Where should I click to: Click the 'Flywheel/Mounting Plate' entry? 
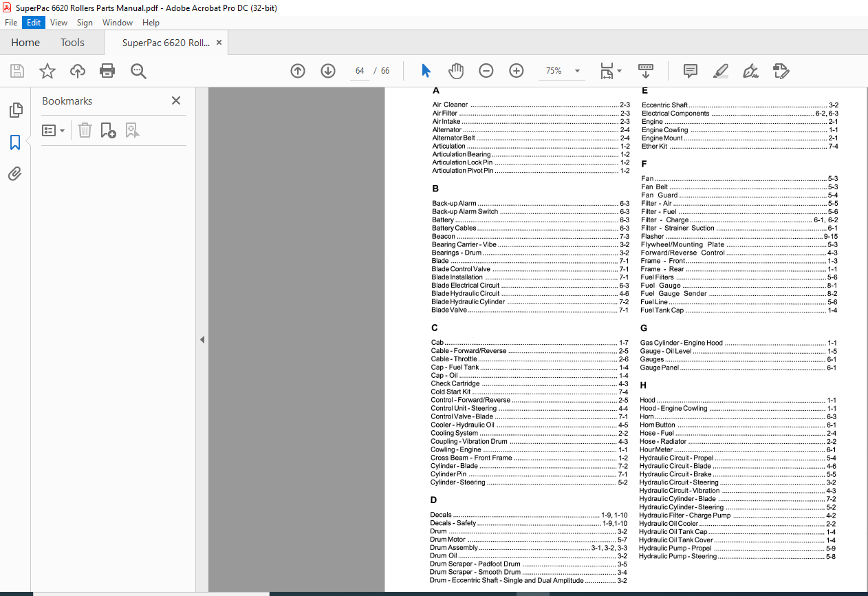coord(739,245)
